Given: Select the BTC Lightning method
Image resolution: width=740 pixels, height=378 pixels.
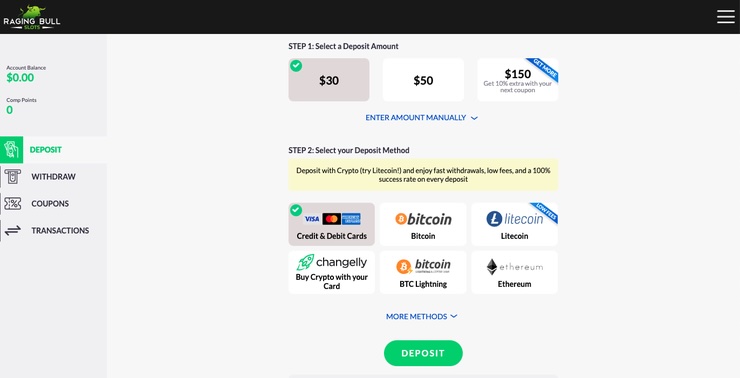Looking at the screenshot, I should click(423, 273).
